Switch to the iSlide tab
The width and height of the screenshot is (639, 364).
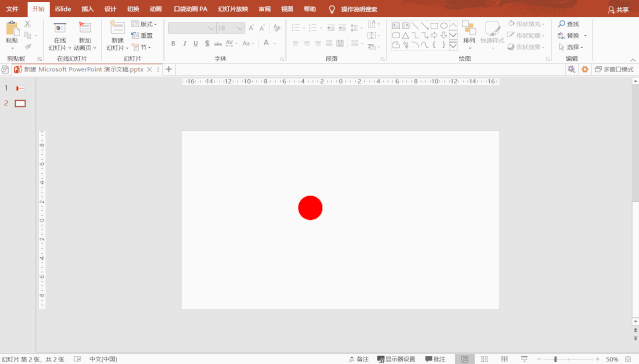coord(63,9)
